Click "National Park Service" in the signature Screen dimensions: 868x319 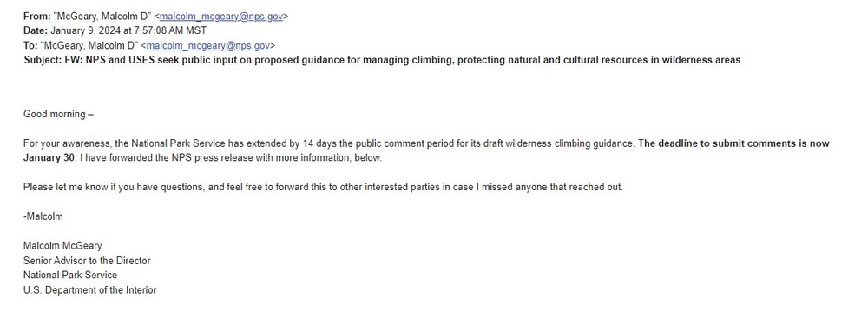70,276
